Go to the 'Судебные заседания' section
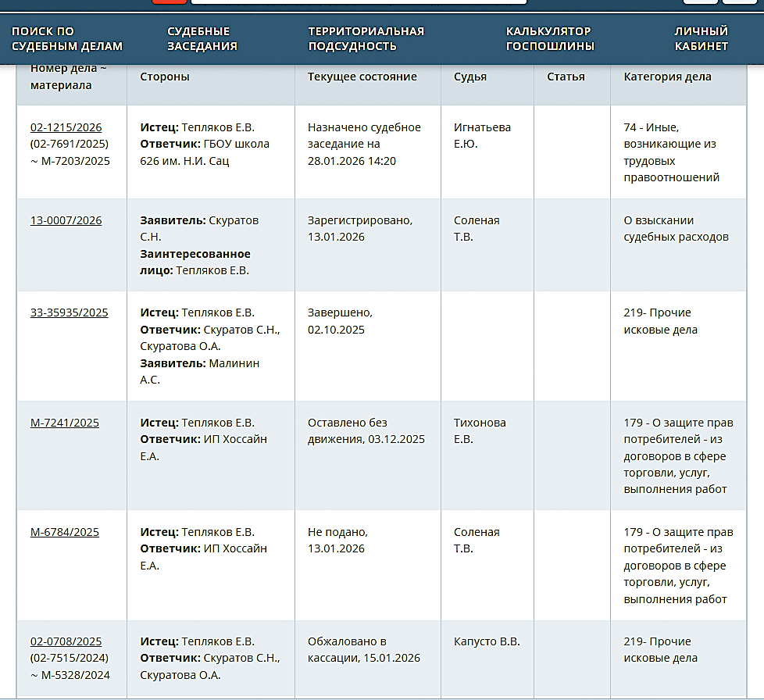Image resolution: width=764 pixels, height=700 pixels. 202,38
